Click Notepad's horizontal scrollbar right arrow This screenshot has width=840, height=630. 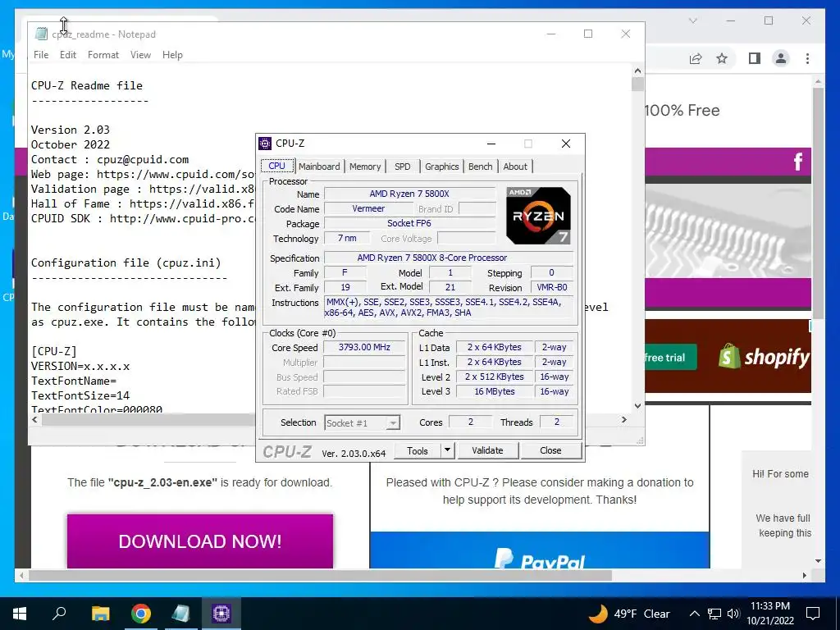point(623,419)
